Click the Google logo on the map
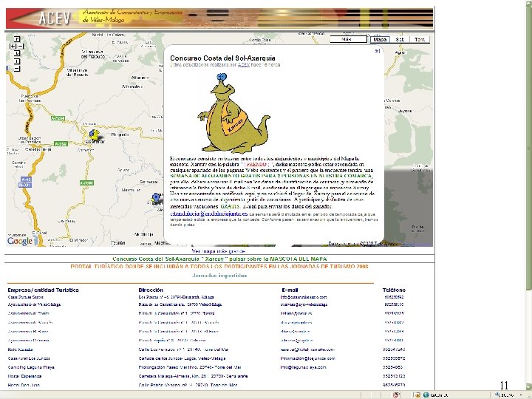Viewport: 532px width, 399px height. [x=20, y=241]
